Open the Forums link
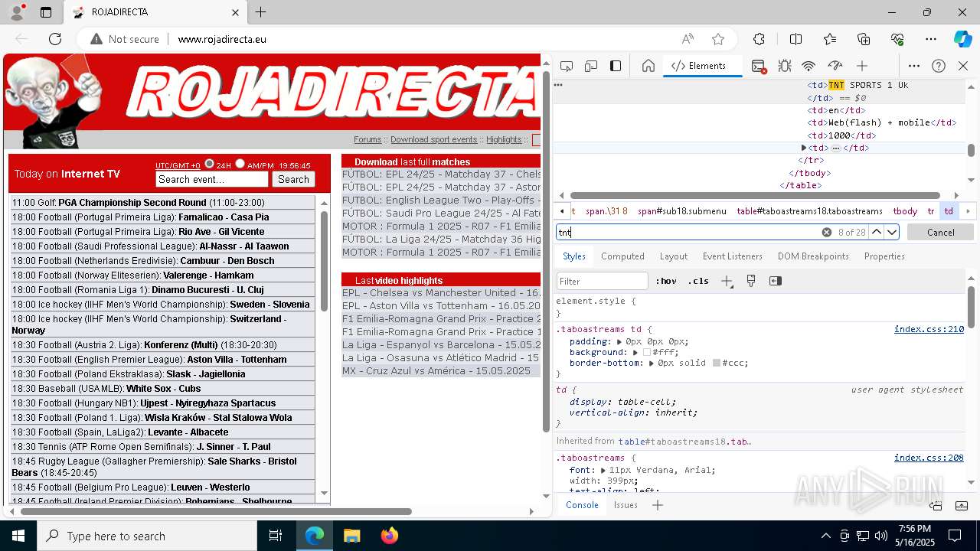 367,139
